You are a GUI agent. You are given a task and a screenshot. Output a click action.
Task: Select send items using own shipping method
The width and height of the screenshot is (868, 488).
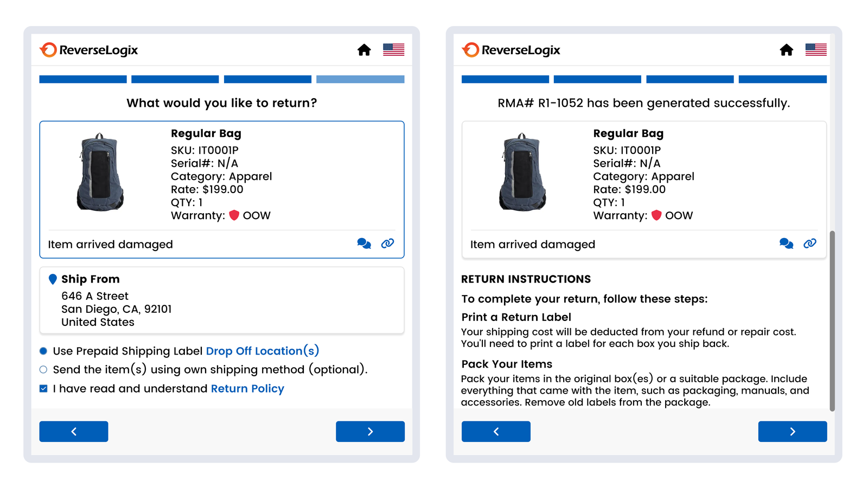click(43, 369)
